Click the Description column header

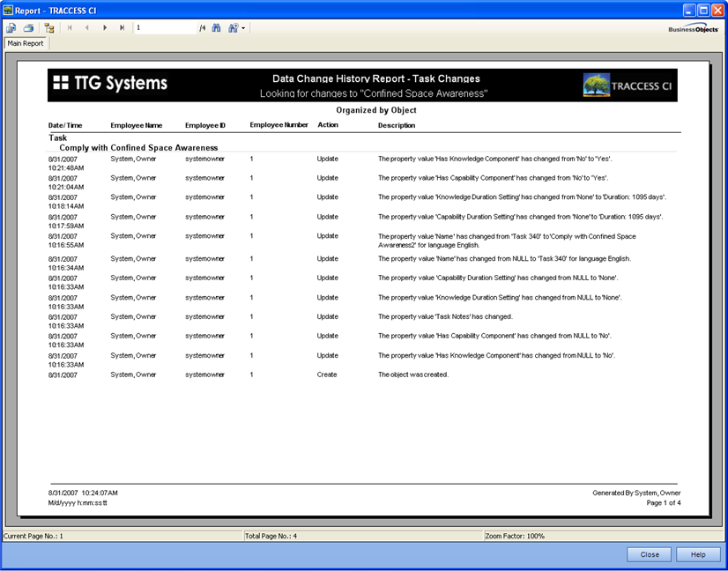click(397, 125)
